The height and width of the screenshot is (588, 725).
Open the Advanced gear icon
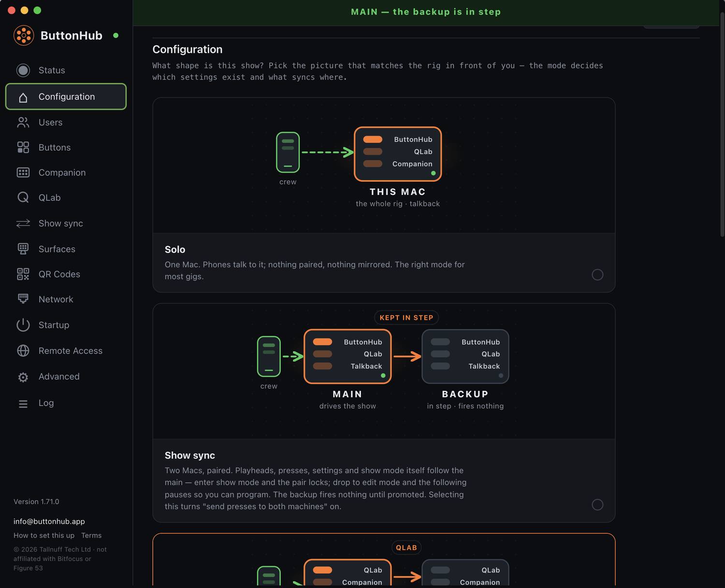23,377
